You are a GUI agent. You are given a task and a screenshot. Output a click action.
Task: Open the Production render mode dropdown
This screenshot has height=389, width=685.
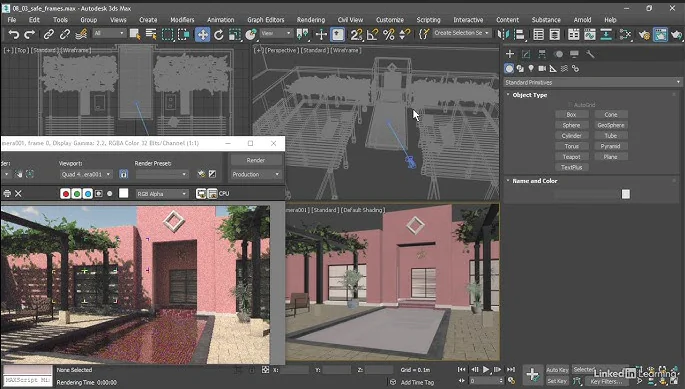pyautogui.click(x=256, y=174)
